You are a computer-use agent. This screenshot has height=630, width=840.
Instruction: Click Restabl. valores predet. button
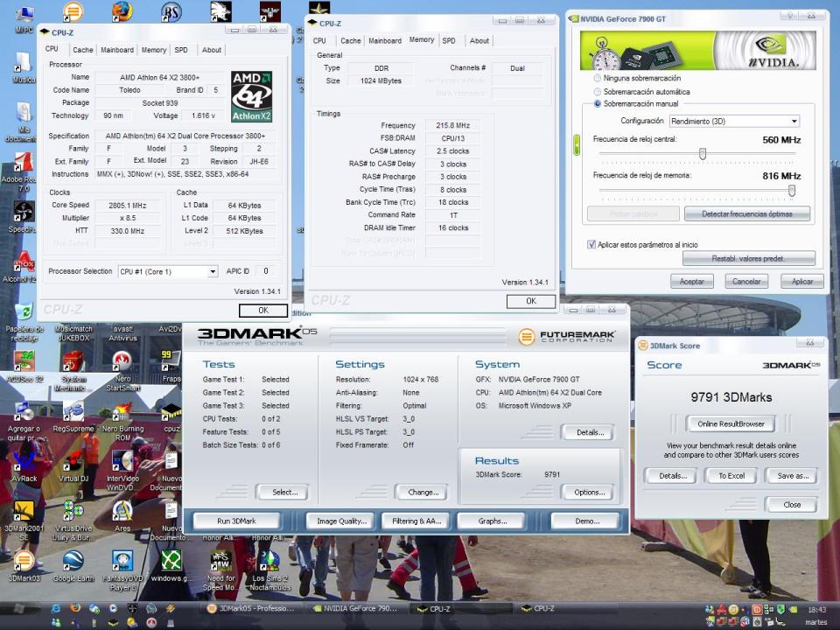coord(748,258)
